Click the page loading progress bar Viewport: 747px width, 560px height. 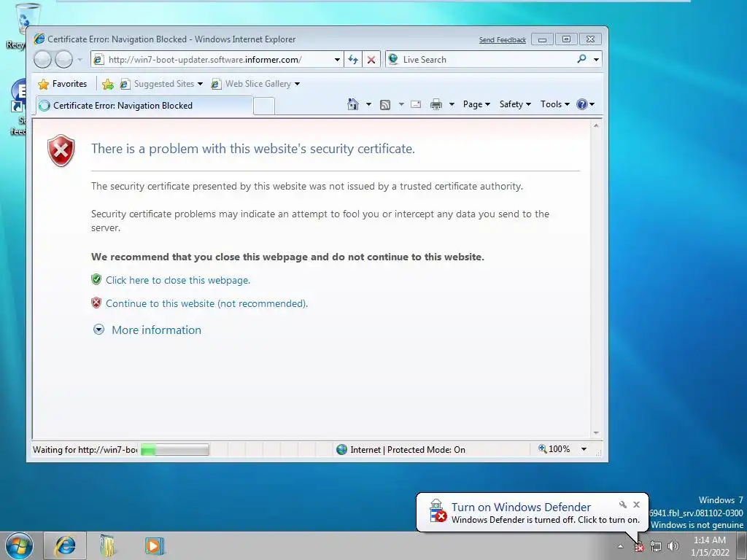pyautogui.click(x=175, y=449)
